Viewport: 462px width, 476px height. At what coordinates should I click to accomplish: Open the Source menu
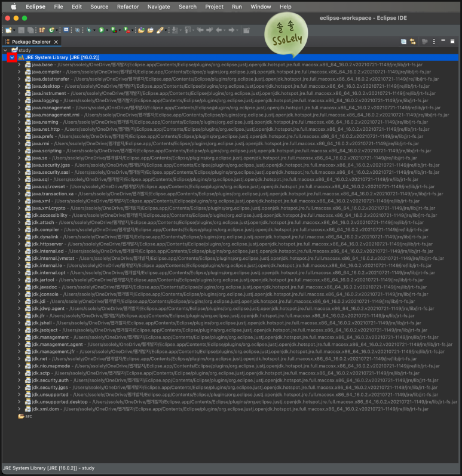[99, 7]
